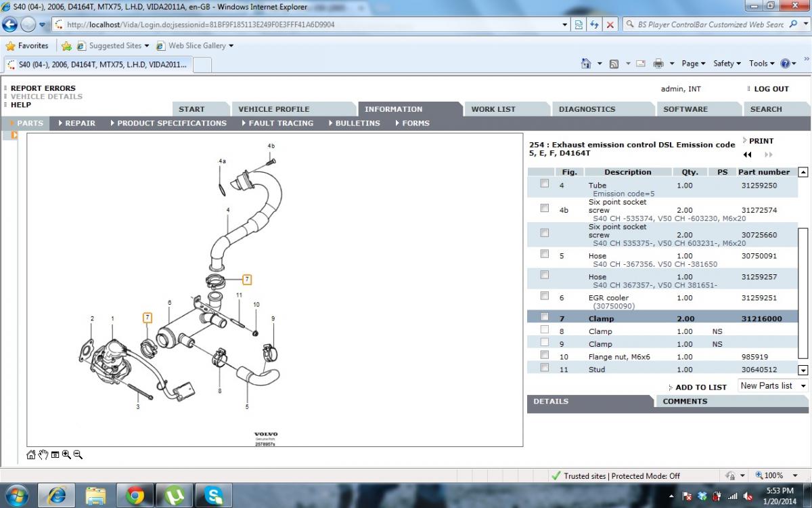
Task: Check the box for Hose part 30750091
Action: [545, 253]
